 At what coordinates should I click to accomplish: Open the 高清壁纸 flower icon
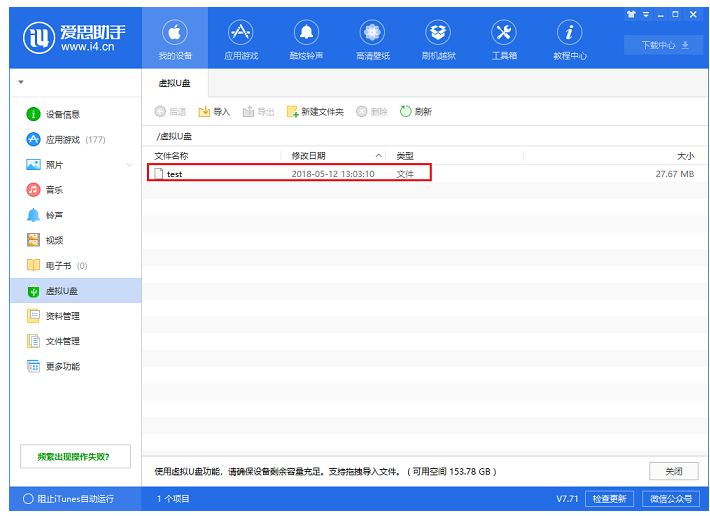pos(372,33)
